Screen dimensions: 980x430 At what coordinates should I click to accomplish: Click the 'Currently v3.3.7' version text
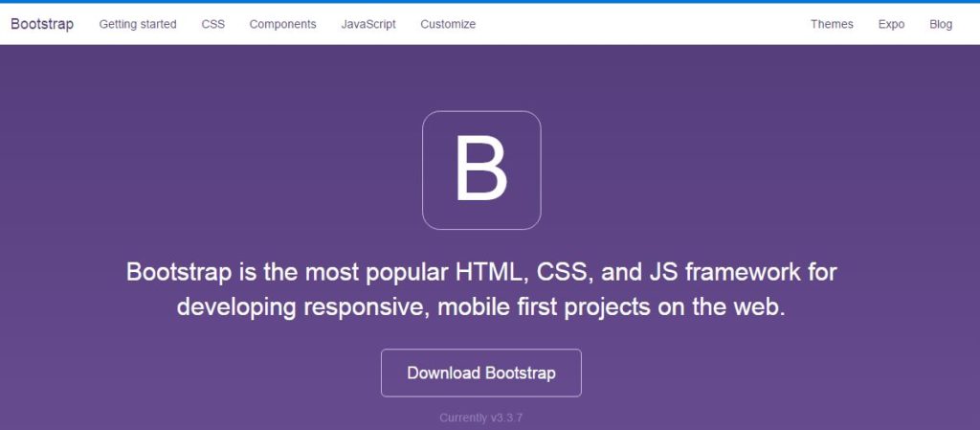[x=480, y=418]
